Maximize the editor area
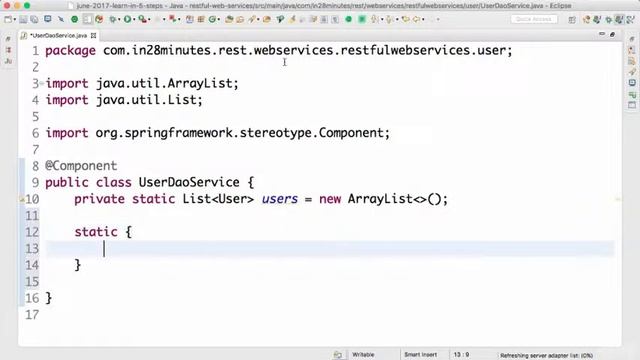This screenshot has height=360, width=640. [x=612, y=34]
